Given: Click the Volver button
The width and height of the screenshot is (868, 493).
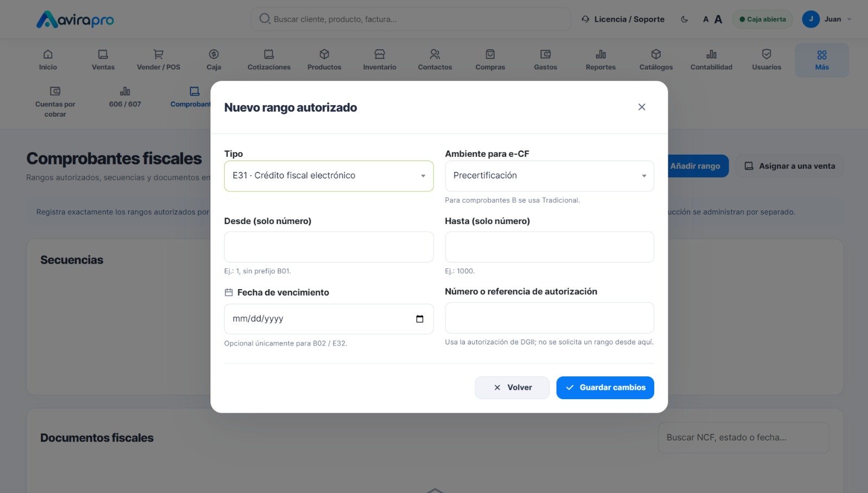Looking at the screenshot, I should 512,388.
